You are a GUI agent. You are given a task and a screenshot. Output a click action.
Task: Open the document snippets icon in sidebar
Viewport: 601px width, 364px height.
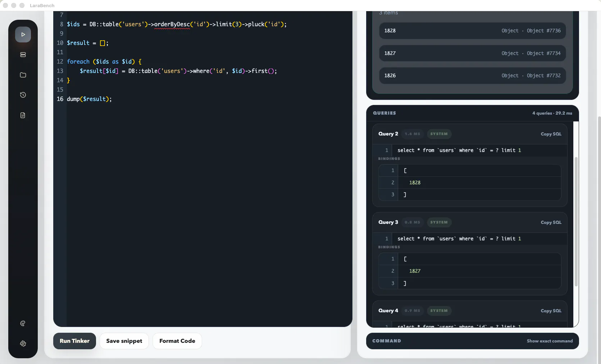point(23,115)
